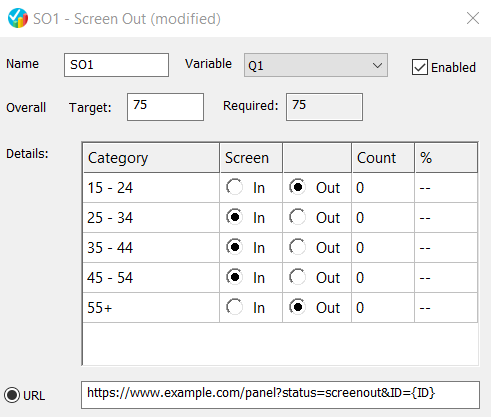
Task: Open the Variable Q1 dropdown
Action: point(316,65)
